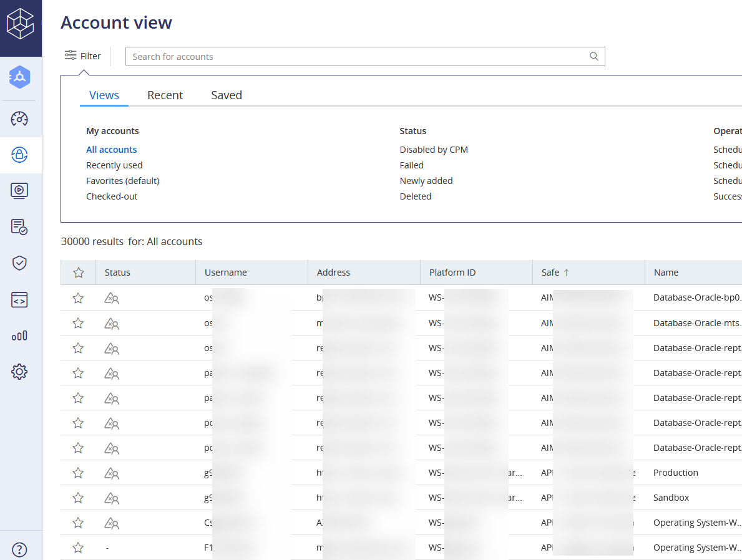Open the code window applications icon
The height and width of the screenshot is (560, 742).
[19, 299]
